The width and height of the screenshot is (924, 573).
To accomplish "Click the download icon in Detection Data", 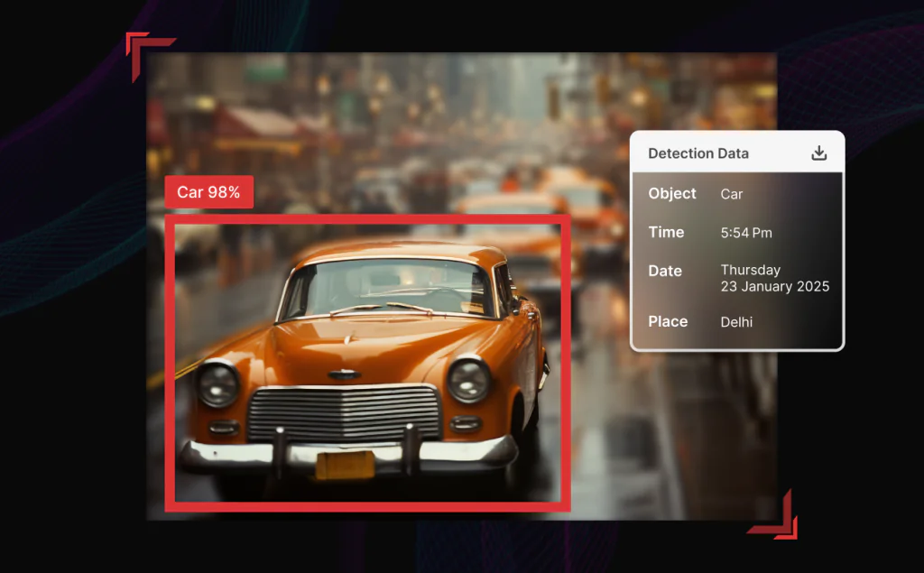I will tap(818, 153).
